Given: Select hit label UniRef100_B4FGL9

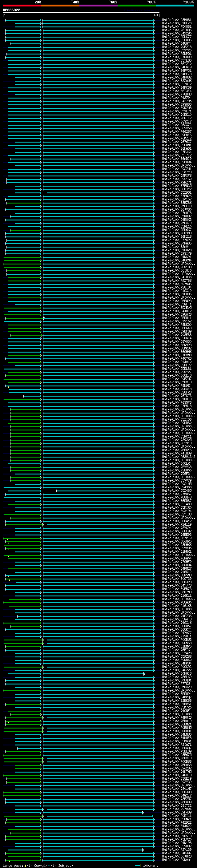Looking at the screenshot, I should point(177,67).
